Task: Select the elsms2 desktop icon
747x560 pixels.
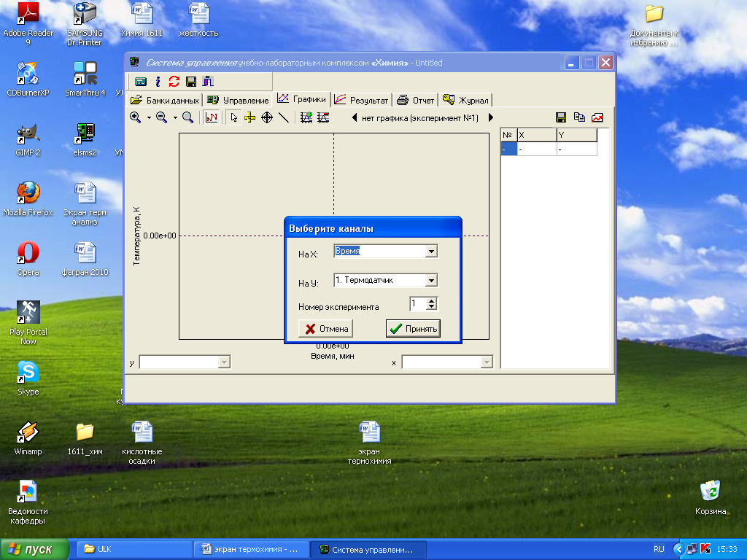Action: [x=85, y=139]
